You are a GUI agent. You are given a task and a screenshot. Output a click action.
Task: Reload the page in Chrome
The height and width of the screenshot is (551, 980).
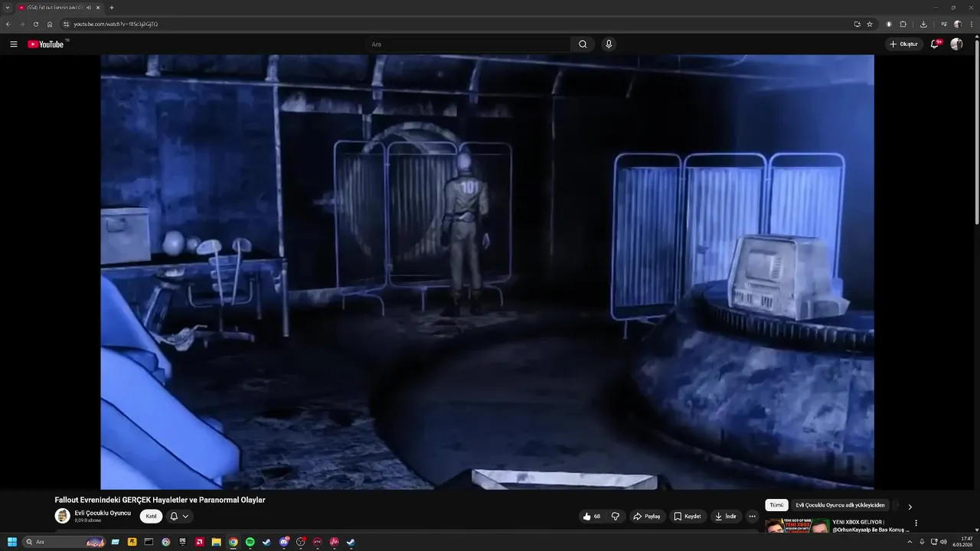tap(35, 24)
